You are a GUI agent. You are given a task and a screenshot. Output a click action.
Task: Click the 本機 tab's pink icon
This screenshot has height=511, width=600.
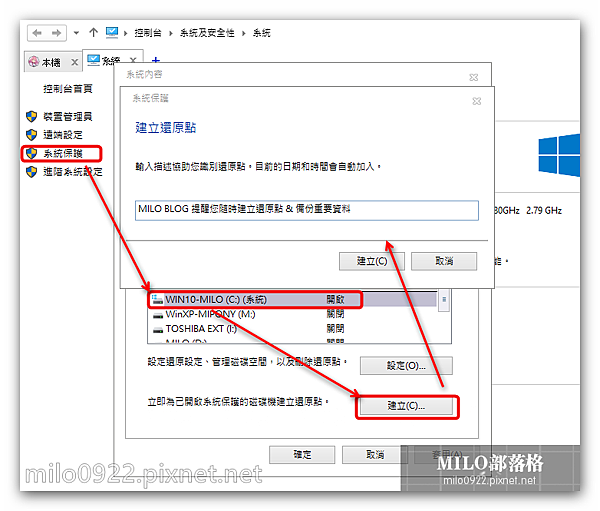[x=34, y=61]
